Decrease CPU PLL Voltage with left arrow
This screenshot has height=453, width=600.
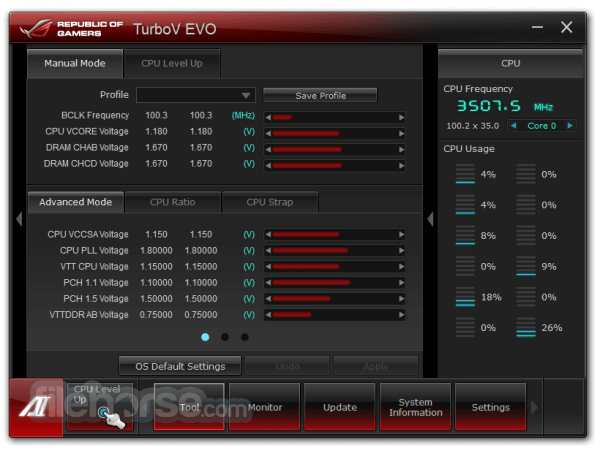coord(268,251)
